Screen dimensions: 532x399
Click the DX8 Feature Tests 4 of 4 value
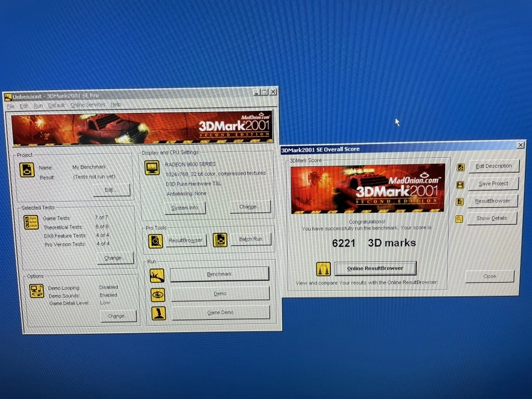[x=102, y=235]
